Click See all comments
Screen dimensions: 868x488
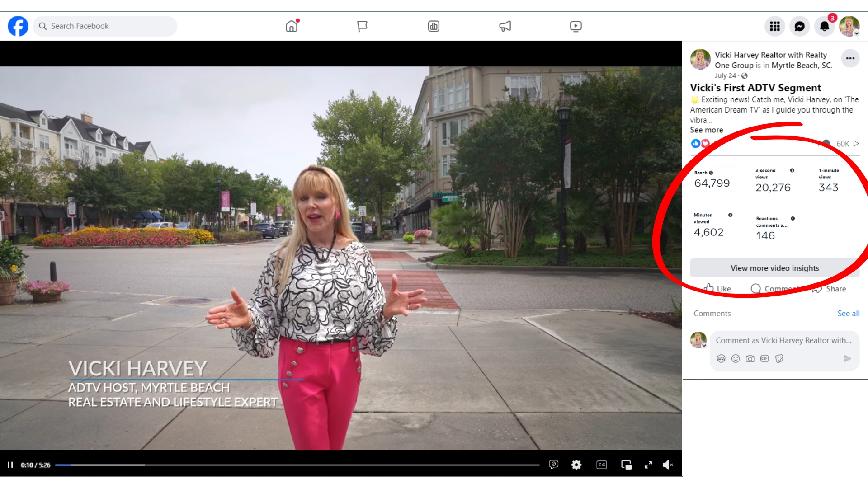[848, 314]
